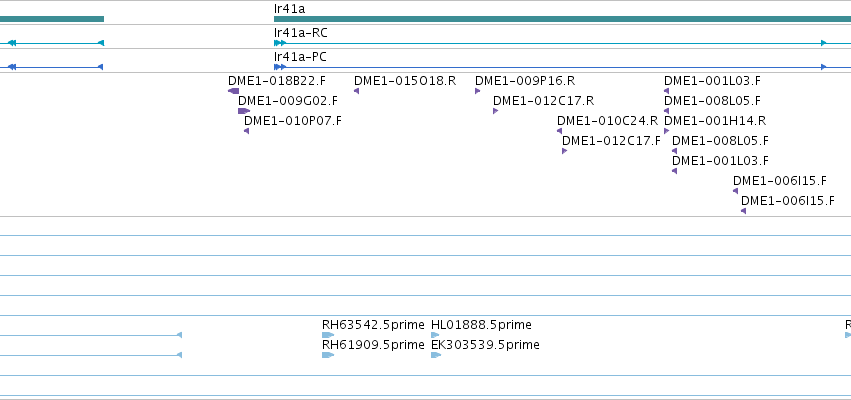Screen dimensions: 851x400
Task: Click the Ir41a-PC transcript start arrowheads
Action: 280,67
